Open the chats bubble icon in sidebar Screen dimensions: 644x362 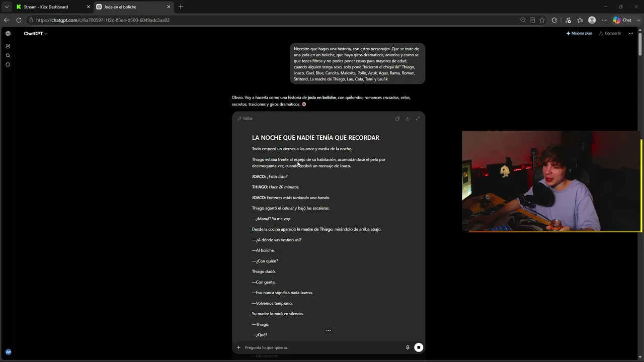[x=8, y=64]
